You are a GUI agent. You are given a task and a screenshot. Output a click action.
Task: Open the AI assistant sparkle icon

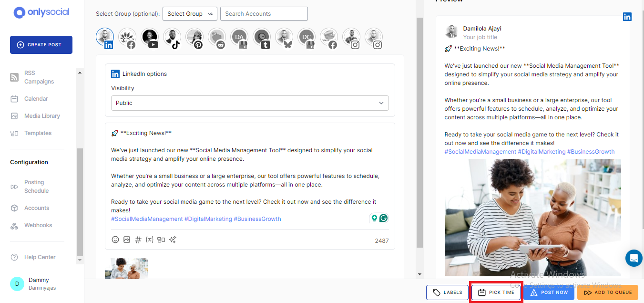[173, 240]
